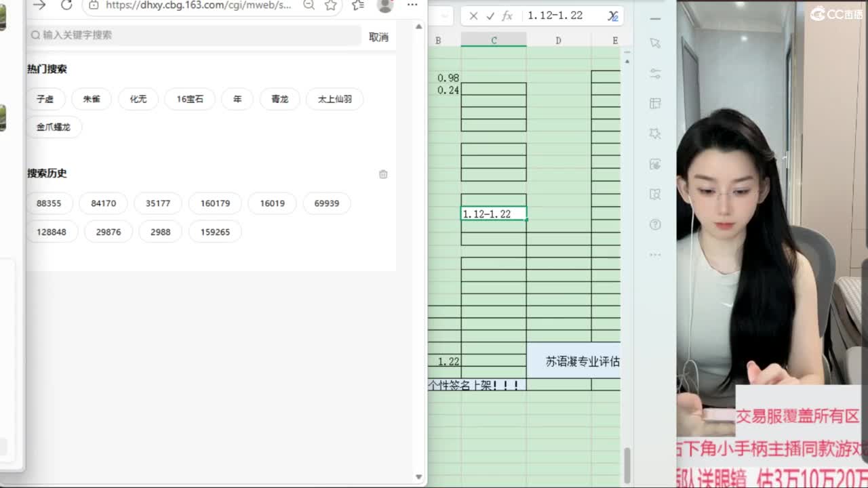868x488 pixels.
Task: Open history entry 84170
Action: coord(104,203)
